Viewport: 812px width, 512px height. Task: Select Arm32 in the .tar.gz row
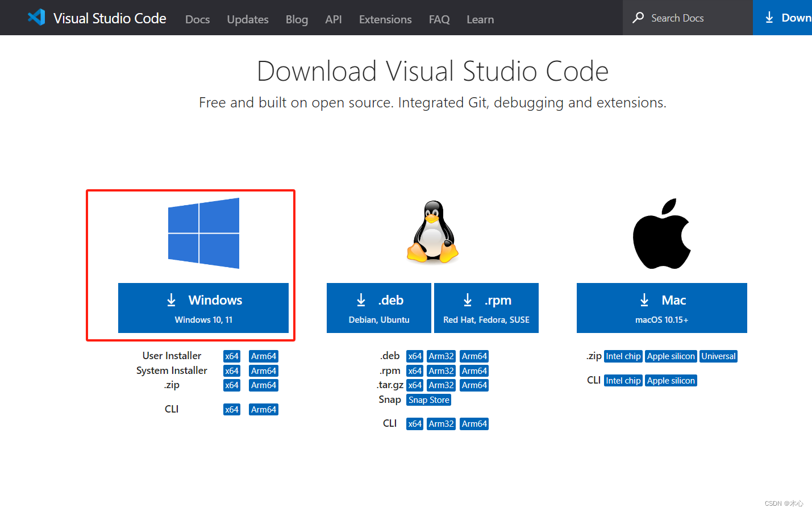pyautogui.click(x=442, y=385)
